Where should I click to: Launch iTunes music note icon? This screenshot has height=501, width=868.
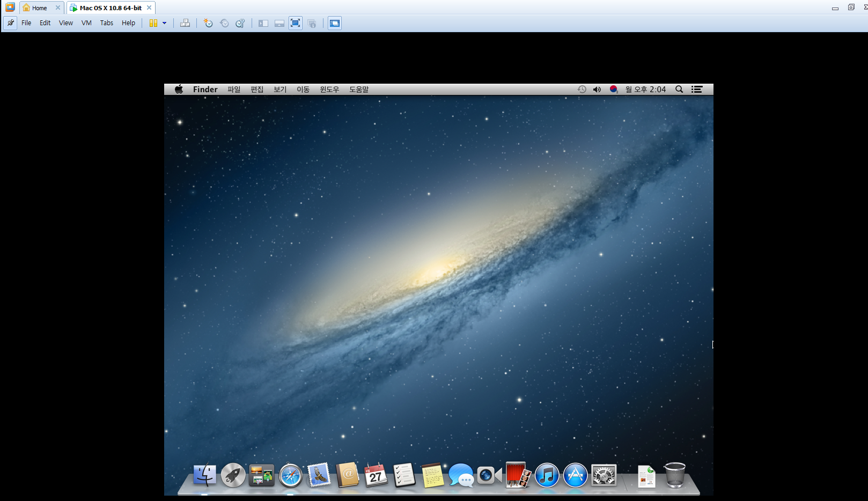[x=547, y=475]
